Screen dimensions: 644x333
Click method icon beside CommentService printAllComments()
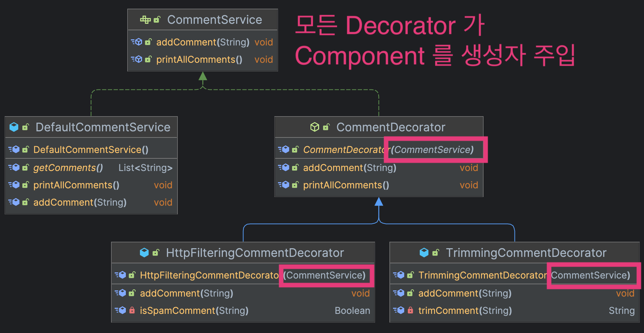click(x=137, y=59)
